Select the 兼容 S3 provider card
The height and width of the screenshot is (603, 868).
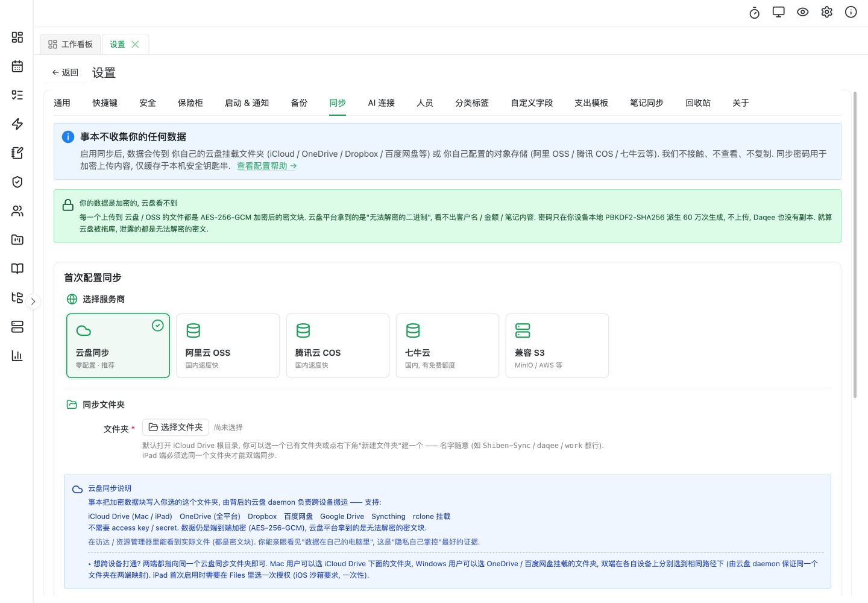coord(557,346)
